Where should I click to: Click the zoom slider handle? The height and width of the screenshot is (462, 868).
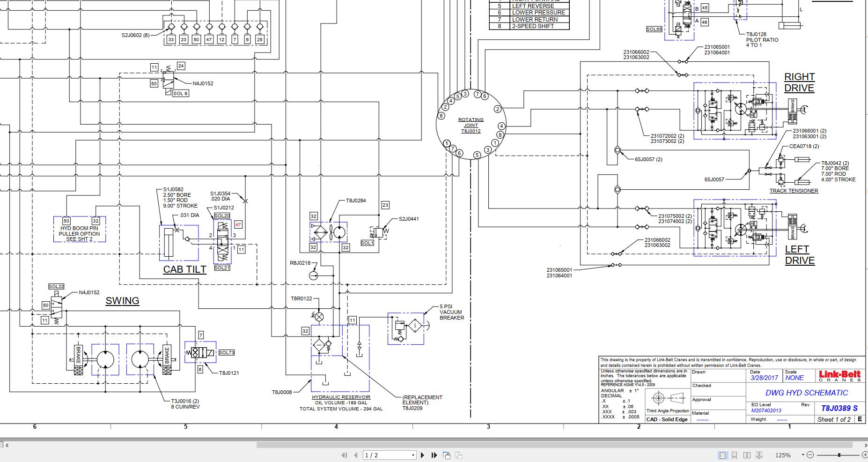(839, 455)
